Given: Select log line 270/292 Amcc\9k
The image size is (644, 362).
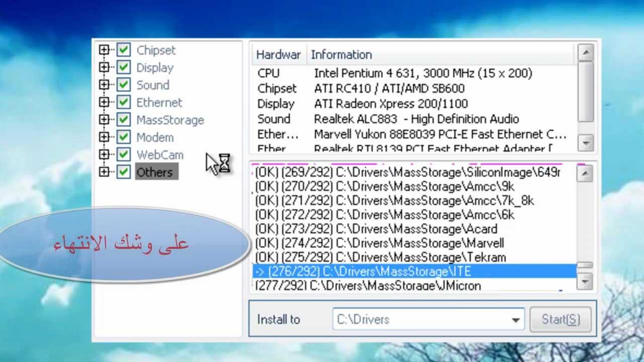Looking at the screenshot, I should (414, 187).
